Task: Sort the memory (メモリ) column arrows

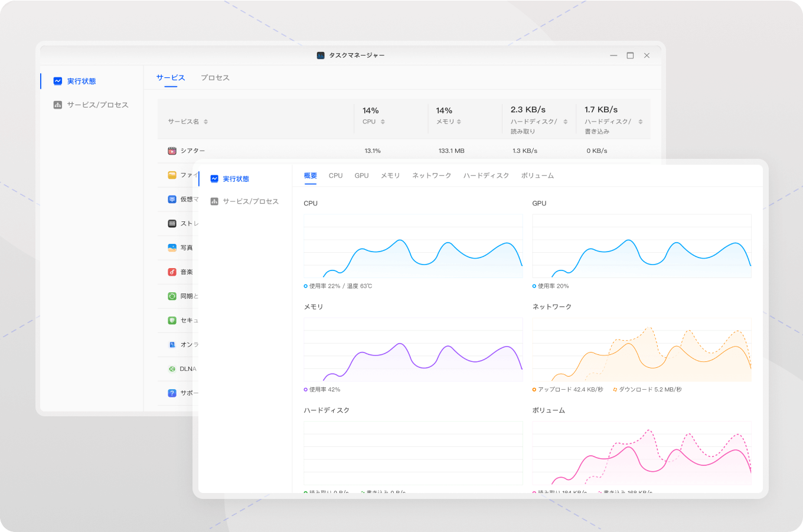Action: point(459,122)
